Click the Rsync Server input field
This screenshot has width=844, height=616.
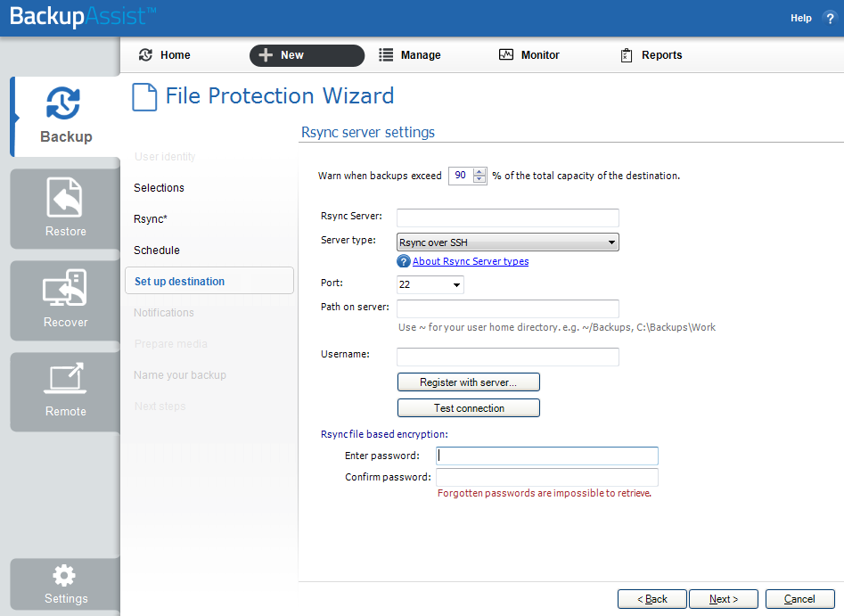pyautogui.click(x=508, y=218)
